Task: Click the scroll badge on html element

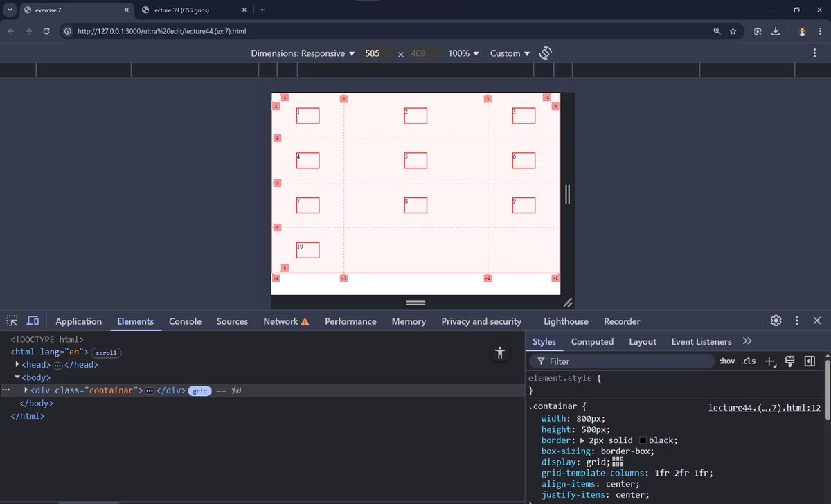Action: 107,353
